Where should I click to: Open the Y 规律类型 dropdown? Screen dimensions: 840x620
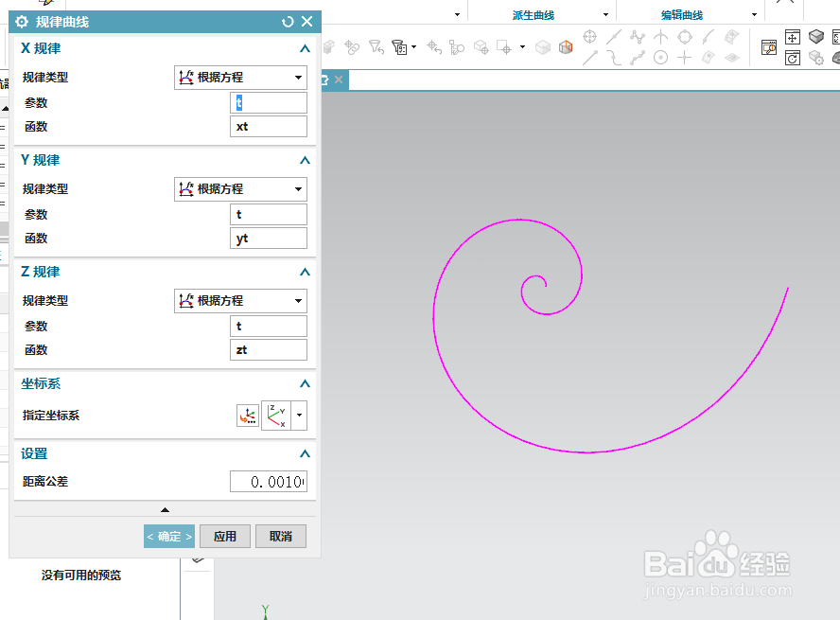point(240,189)
